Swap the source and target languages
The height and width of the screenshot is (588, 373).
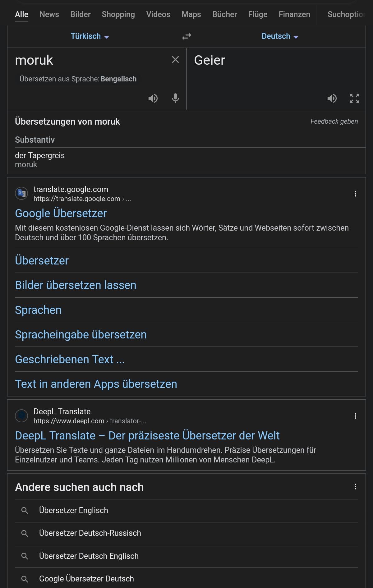click(x=186, y=37)
